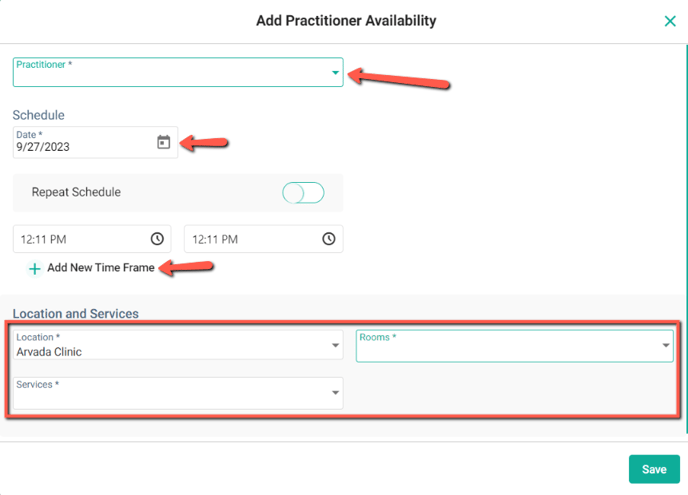Focus the Services field
The height and width of the screenshot is (495, 688).
pos(170,393)
